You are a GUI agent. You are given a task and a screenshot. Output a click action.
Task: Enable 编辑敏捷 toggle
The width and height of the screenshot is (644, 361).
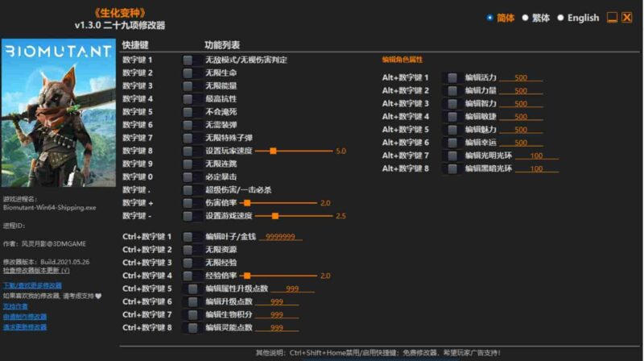(452, 116)
